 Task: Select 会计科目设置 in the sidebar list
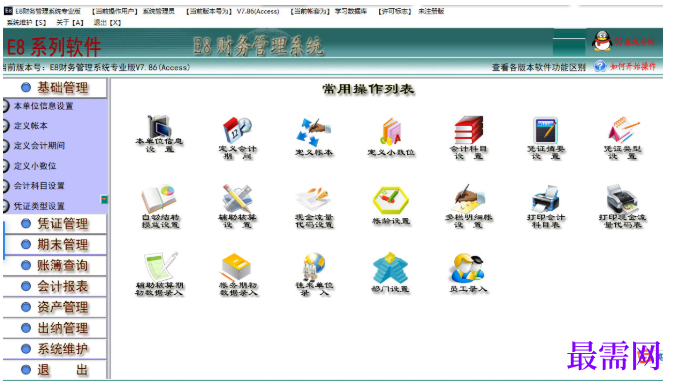pyautogui.click(x=39, y=186)
